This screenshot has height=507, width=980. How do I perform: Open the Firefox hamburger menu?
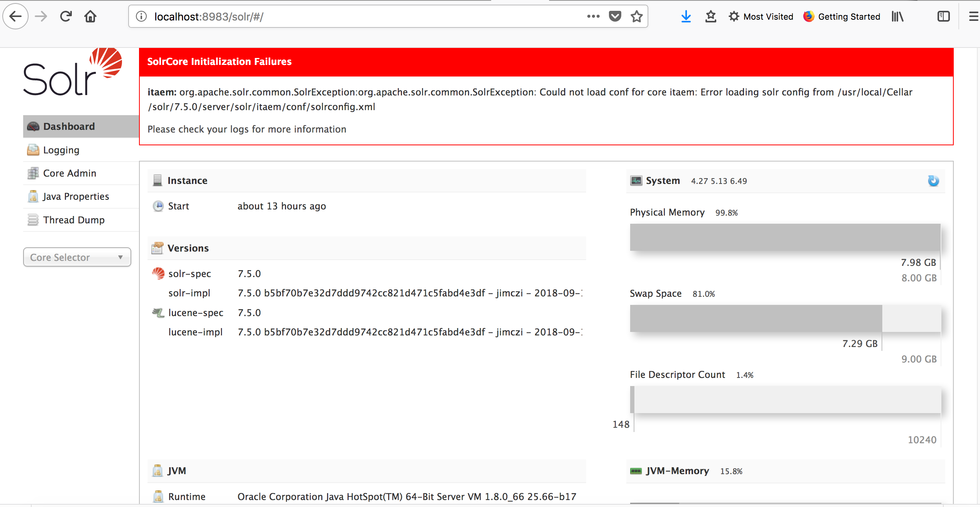click(x=974, y=16)
